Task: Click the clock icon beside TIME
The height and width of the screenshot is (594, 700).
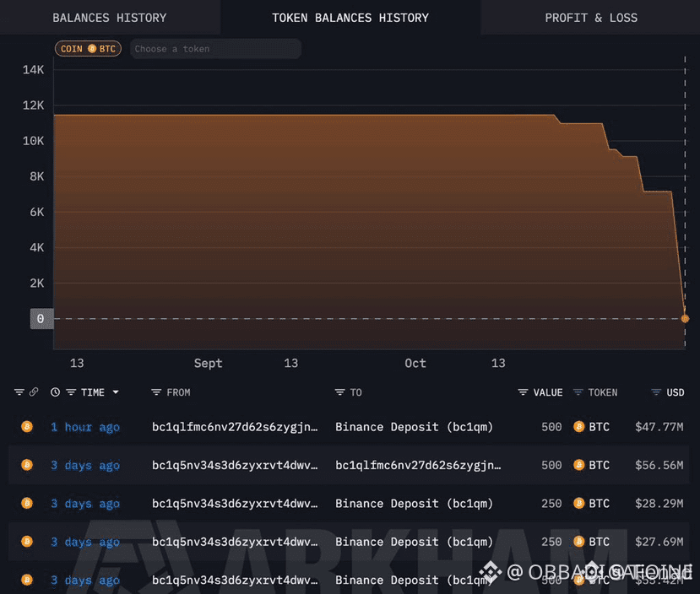Action: [x=55, y=392]
